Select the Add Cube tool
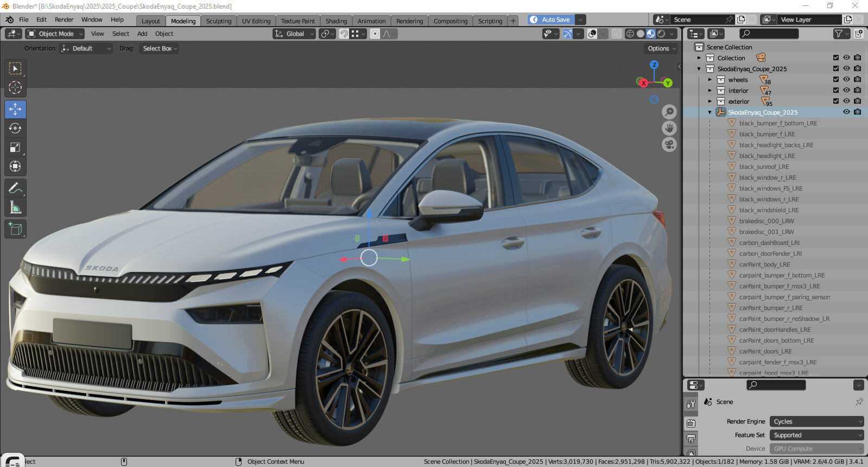The image size is (868, 467). 15,229
